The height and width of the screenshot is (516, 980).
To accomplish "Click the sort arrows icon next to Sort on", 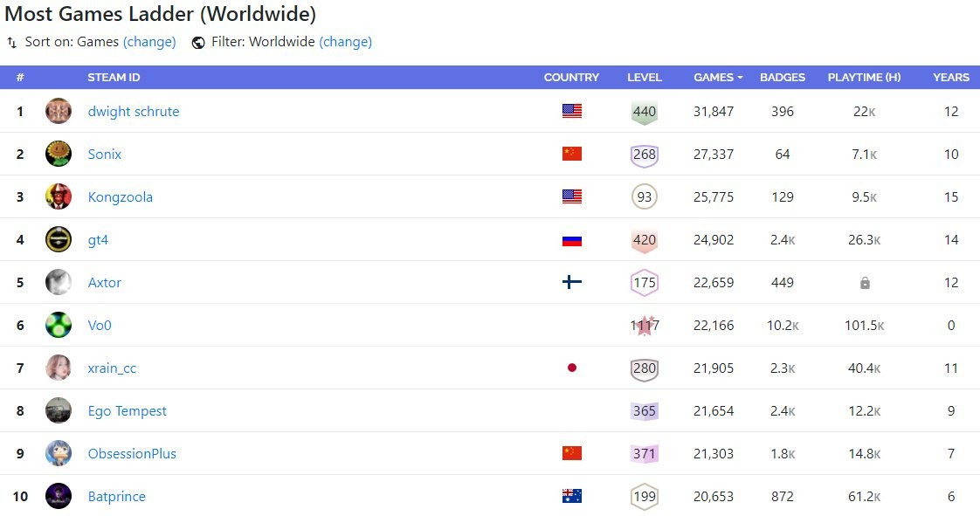I will [x=12, y=43].
